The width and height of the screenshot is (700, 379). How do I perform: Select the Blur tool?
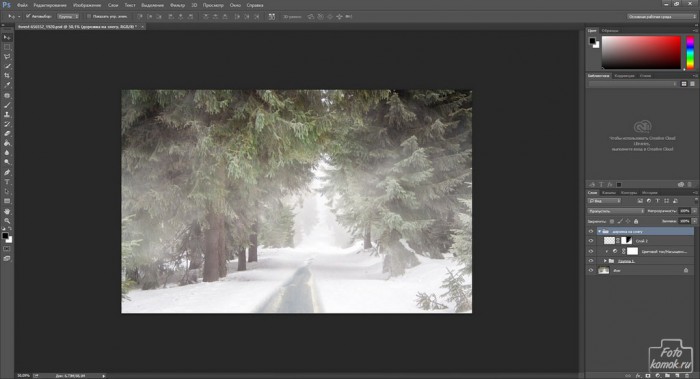7,153
